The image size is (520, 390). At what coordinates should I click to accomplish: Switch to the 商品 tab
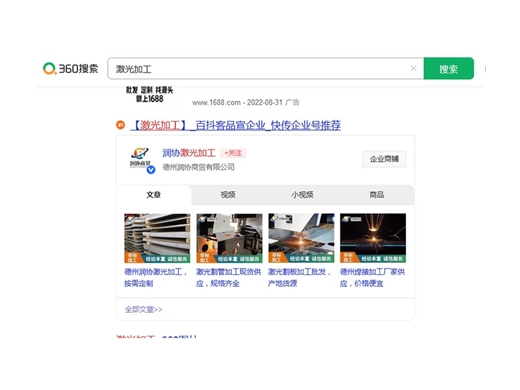click(x=377, y=195)
